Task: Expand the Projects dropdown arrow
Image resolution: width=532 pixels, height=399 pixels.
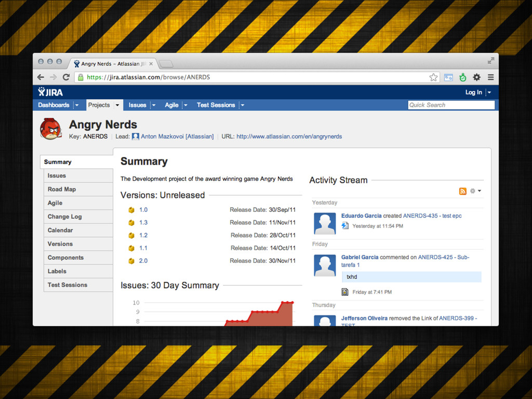Action: point(117,105)
